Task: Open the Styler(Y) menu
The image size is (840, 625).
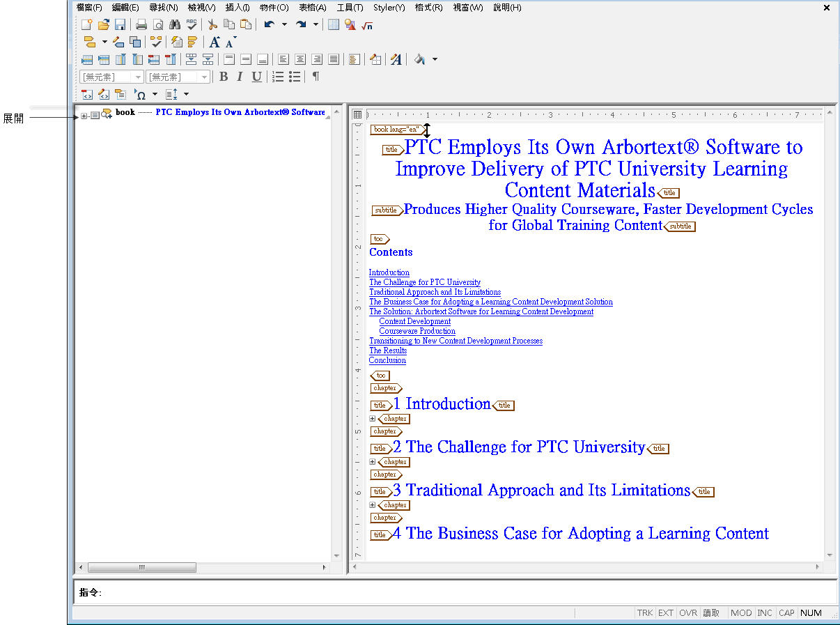Action: tap(389, 8)
